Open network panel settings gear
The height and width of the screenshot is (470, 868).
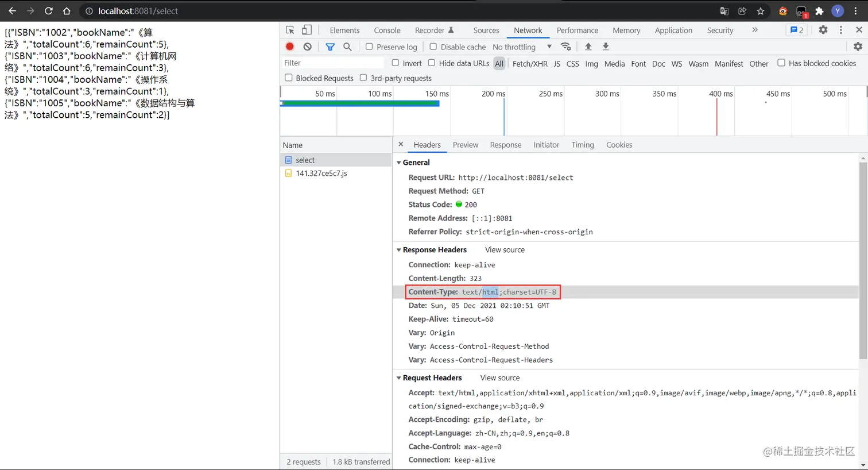(x=858, y=47)
